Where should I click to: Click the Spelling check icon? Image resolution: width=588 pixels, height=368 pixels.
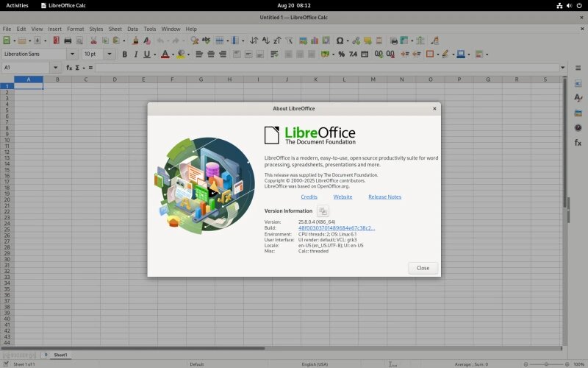(207, 40)
